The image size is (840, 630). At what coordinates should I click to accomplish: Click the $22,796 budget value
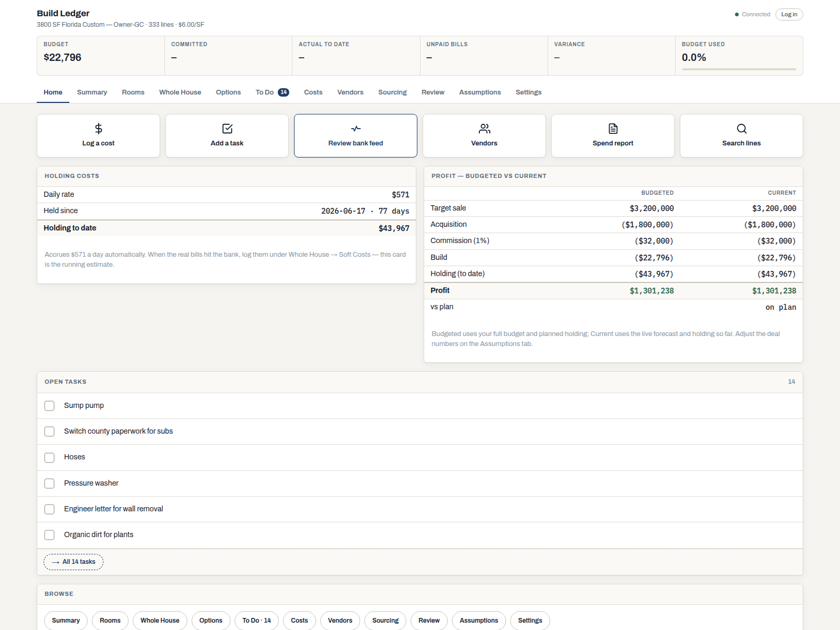coord(62,57)
